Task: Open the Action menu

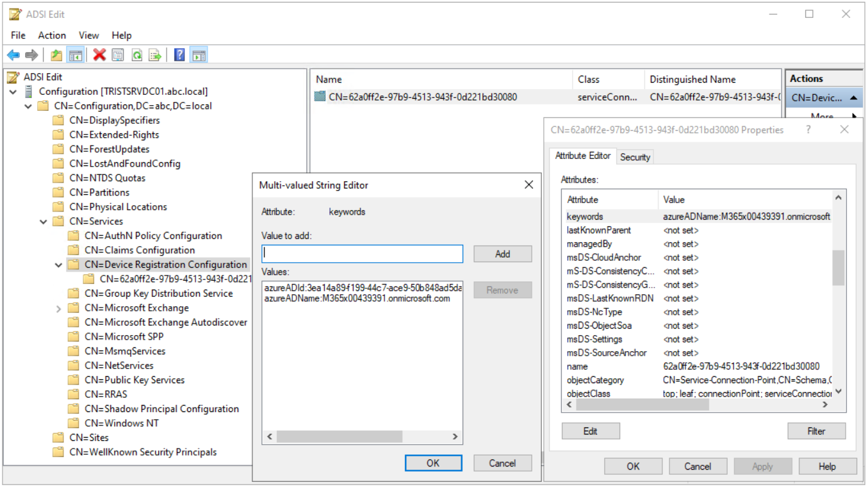Action: 52,35
